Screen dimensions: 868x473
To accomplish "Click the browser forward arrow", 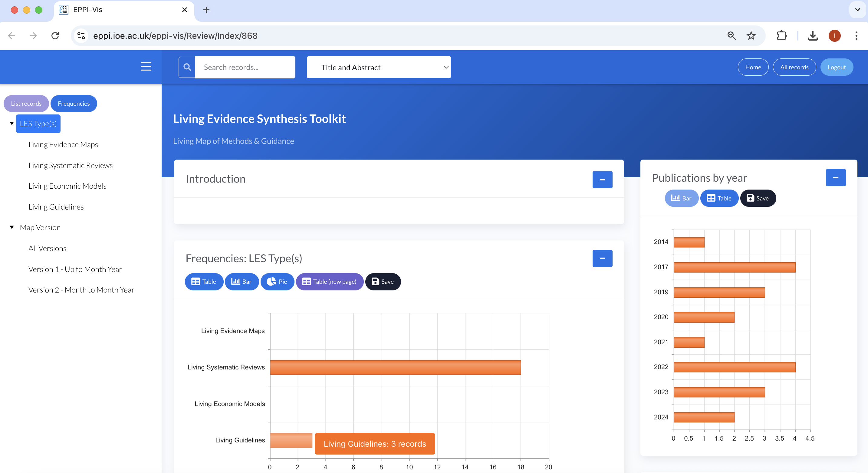I will click(x=33, y=36).
